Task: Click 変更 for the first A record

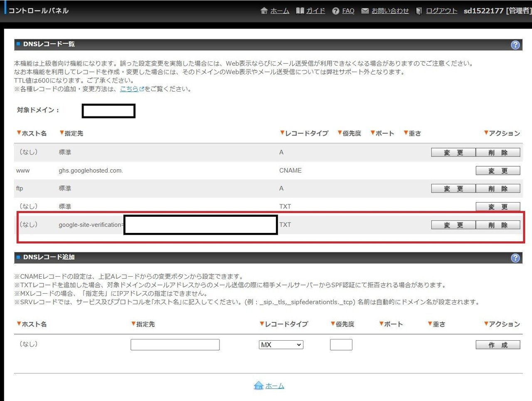Action: pyautogui.click(x=453, y=153)
